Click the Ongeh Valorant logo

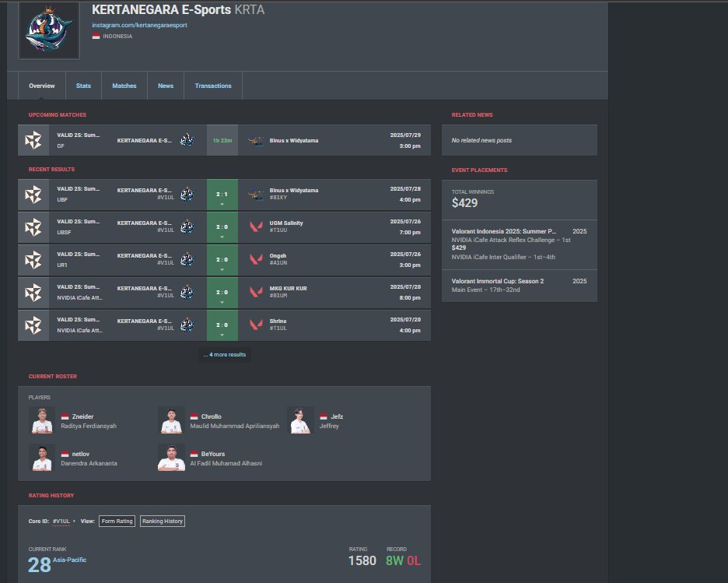coord(256,259)
